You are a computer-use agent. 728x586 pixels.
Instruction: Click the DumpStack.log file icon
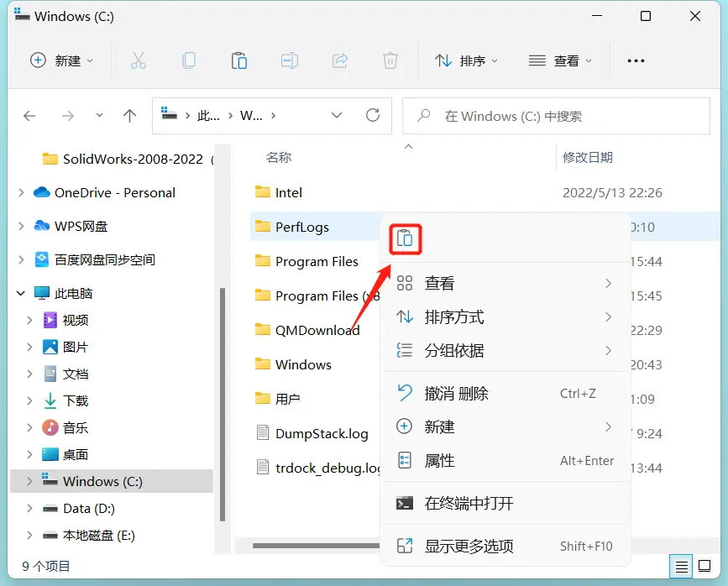coord(263,432)
